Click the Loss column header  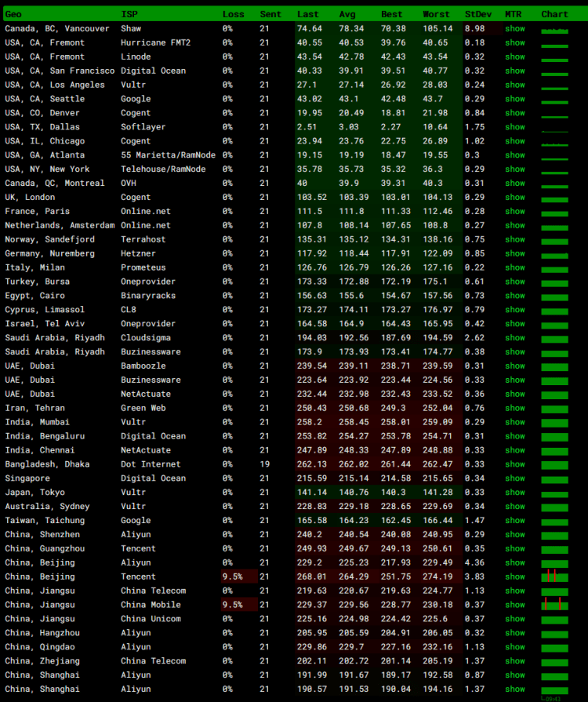233,14
